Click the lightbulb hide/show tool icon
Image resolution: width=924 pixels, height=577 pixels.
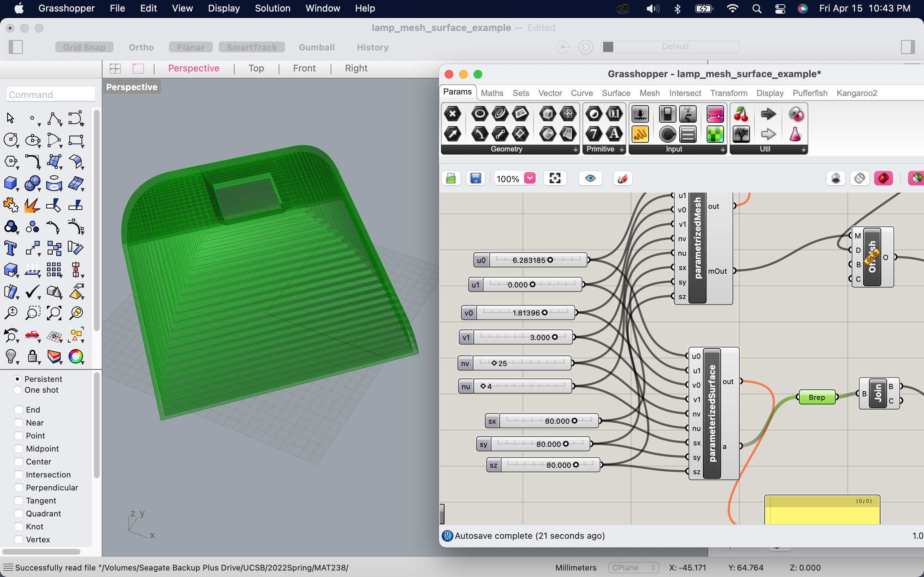pos(11,356)
